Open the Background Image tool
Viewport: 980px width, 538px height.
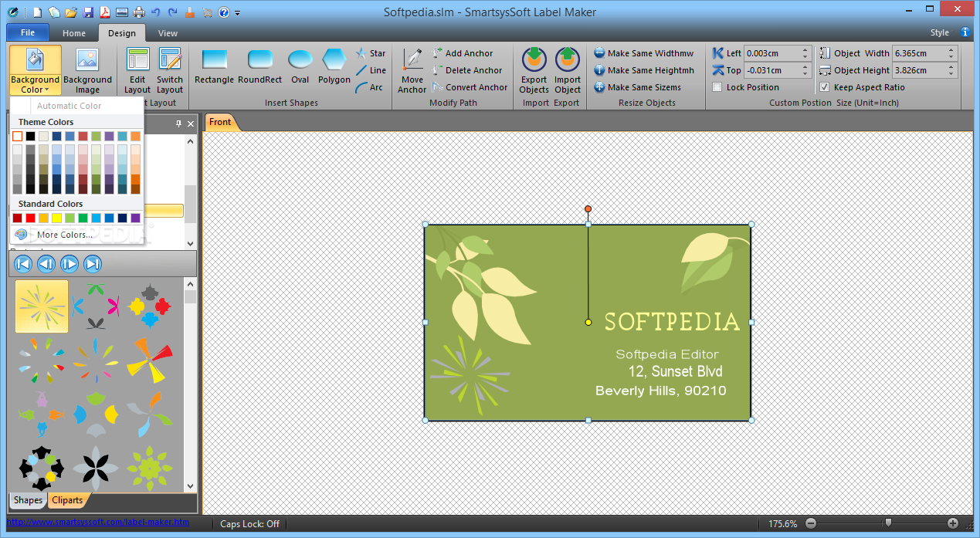coord(87,70)
